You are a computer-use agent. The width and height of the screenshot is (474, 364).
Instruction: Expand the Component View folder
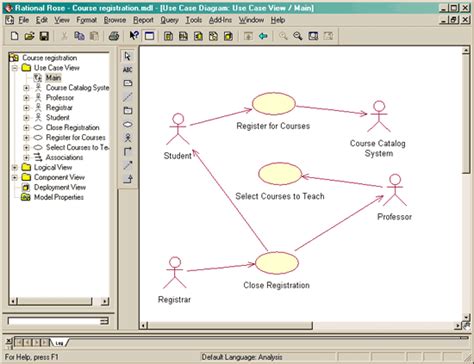pyautogui.click(x=15, y=177)
